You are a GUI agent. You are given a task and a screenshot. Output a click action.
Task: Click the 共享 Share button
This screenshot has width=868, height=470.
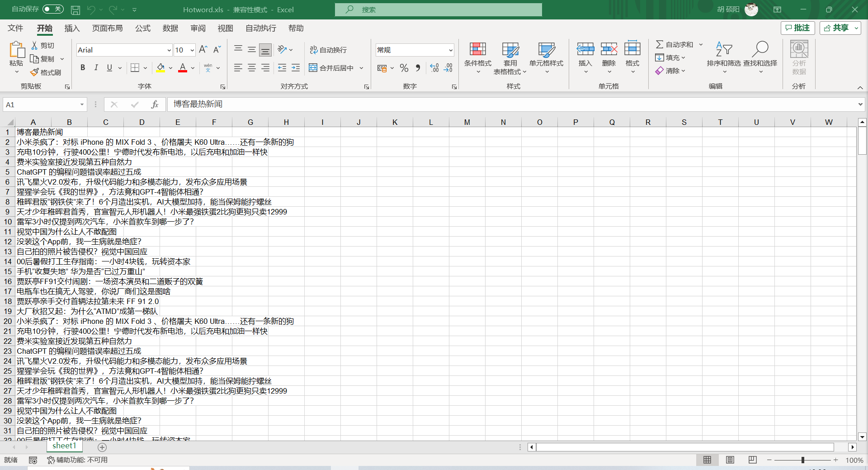coord(836,28)
